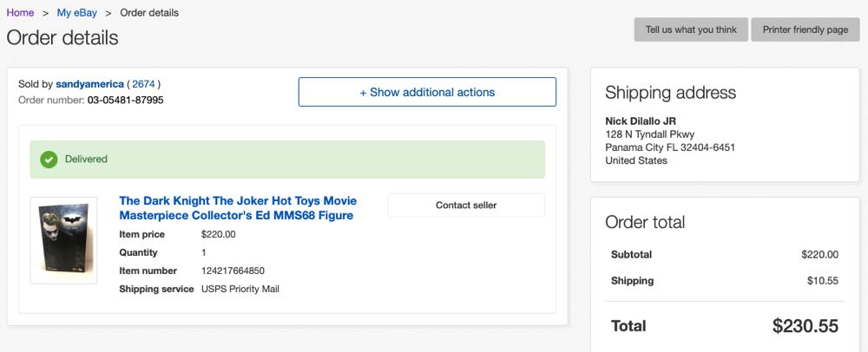The height and width of the screenshot is (352, 868).
Task: Click the Delivered status banner text
Action: tap(85, 160)
